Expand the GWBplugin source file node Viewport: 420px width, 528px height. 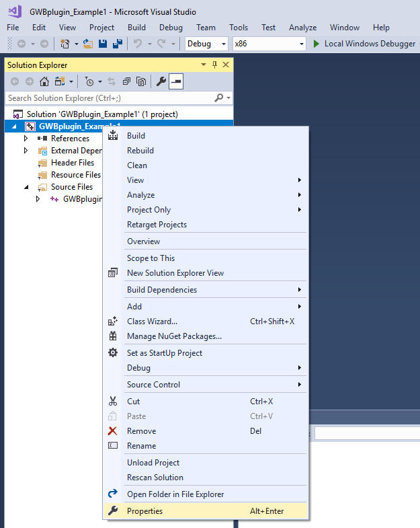38,199
